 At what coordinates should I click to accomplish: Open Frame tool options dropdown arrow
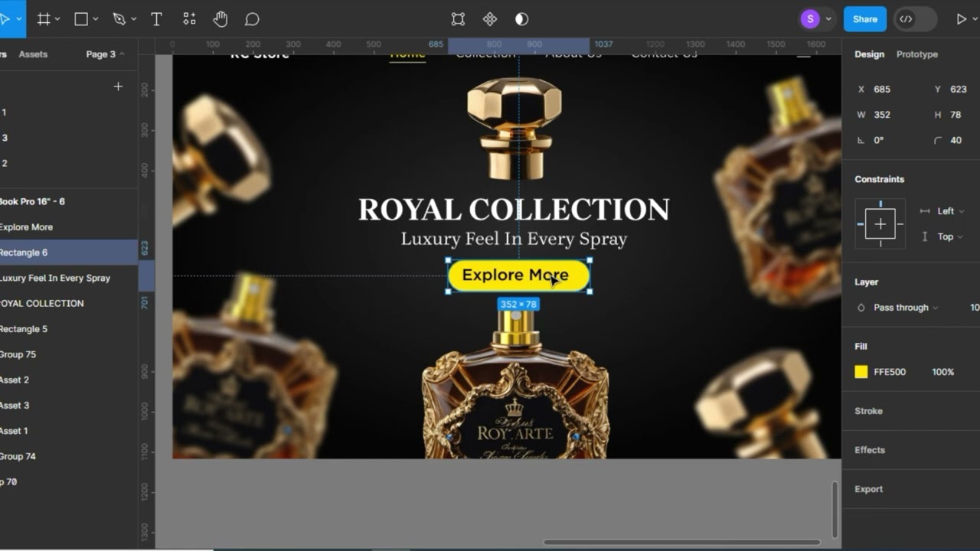57,19
